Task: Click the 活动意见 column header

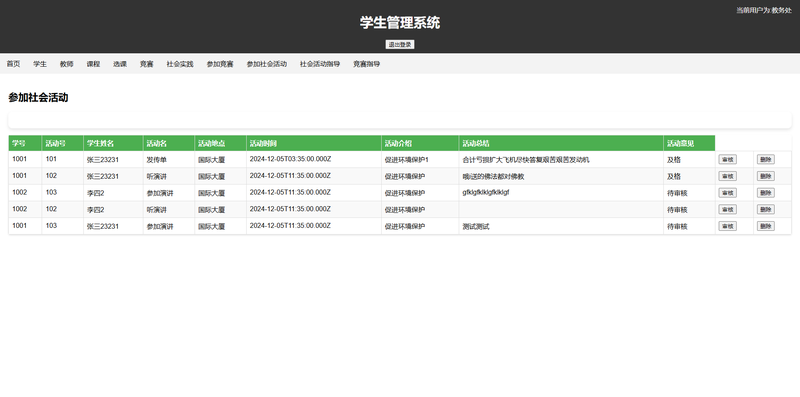Action: click(689, 143)
